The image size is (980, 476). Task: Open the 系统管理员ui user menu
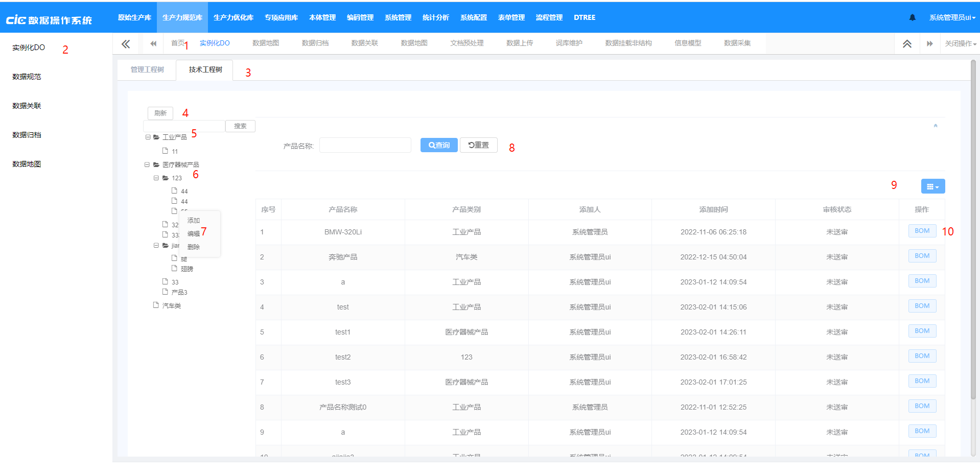[952, 17]
